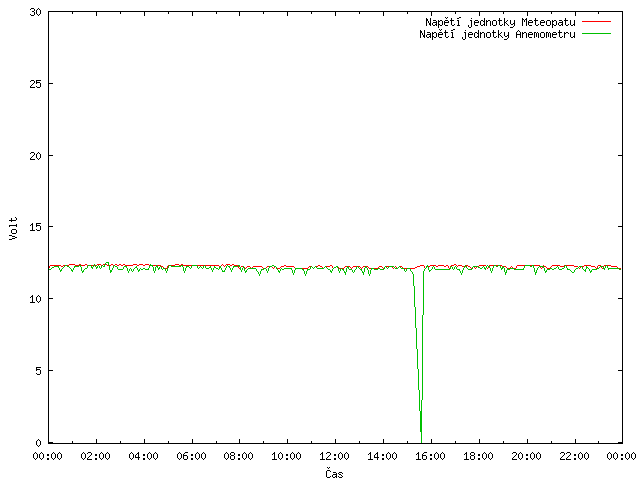Screen dimensions: 640x480
Task: Click the y-axis value 0
Action: pyautogui.click(x=38, y=443)
